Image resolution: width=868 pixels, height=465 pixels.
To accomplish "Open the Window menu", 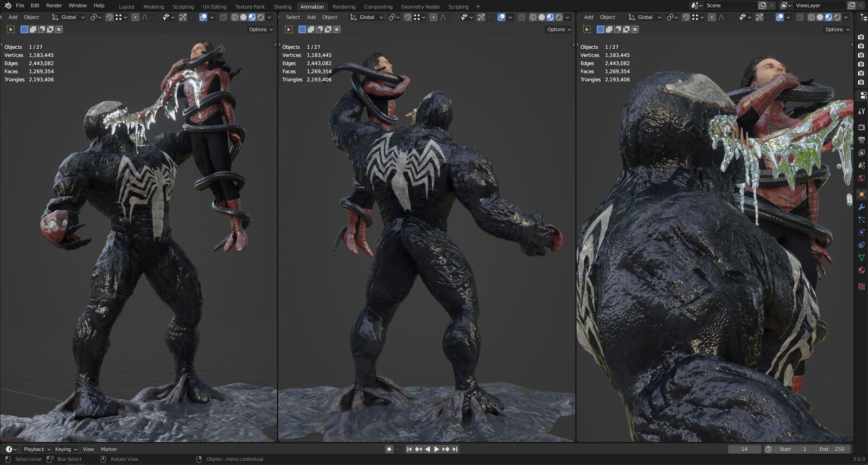I will pos(78,5).
